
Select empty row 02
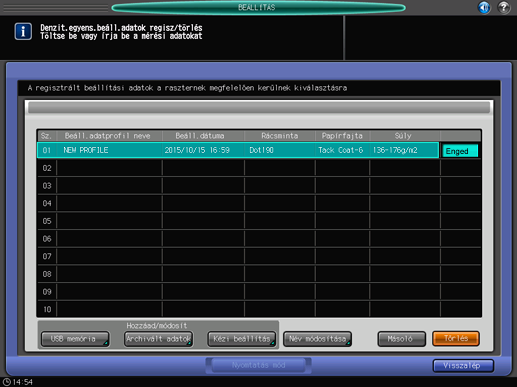pyautogui.click(x=259, y=168)
